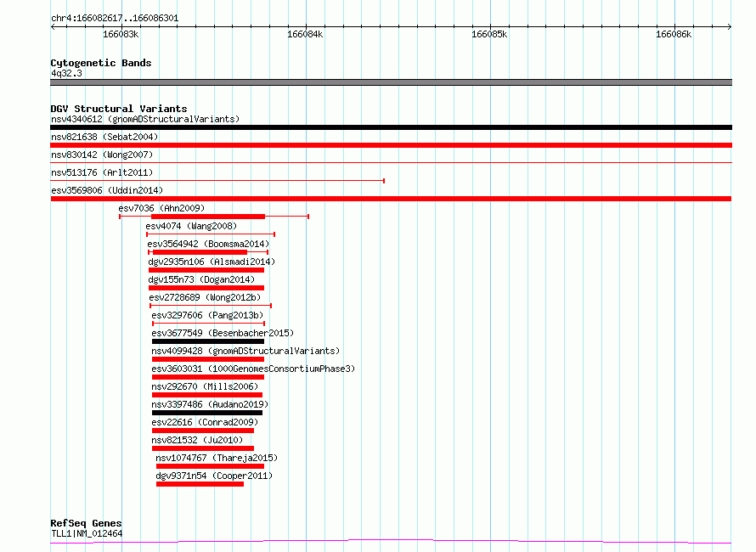Click the red bar under dgv155n73 (Dogan2014)

[x=206, y=288]
